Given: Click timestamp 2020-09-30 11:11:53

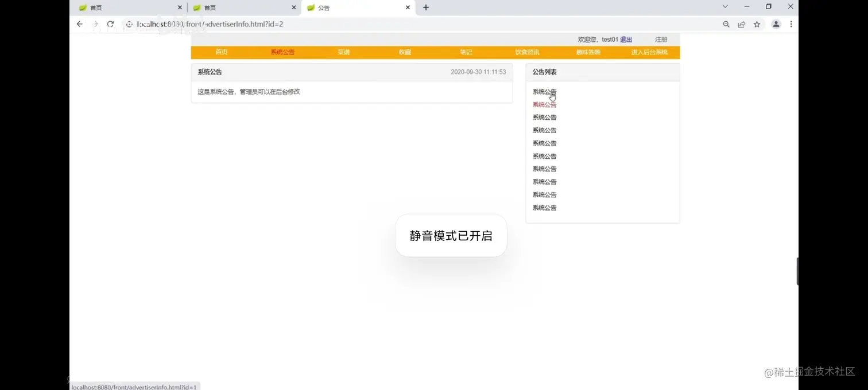Looking at the screenshot, I should pos(478,72).
